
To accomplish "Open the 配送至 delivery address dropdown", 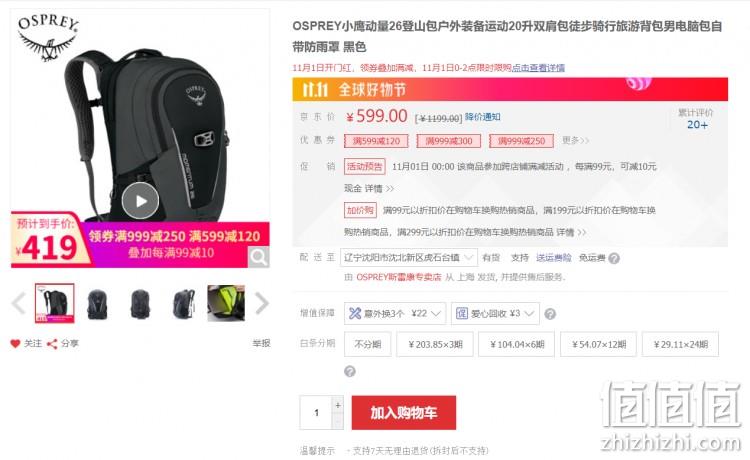I will 408,258.
